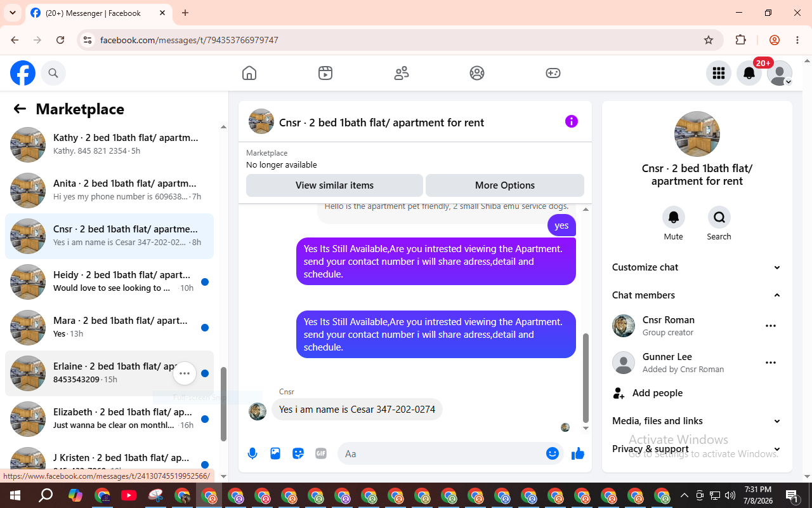Viewport: 812px width, 508px height.
Task: Open options for Cnsr Roman member
Action: click(771, 326)
